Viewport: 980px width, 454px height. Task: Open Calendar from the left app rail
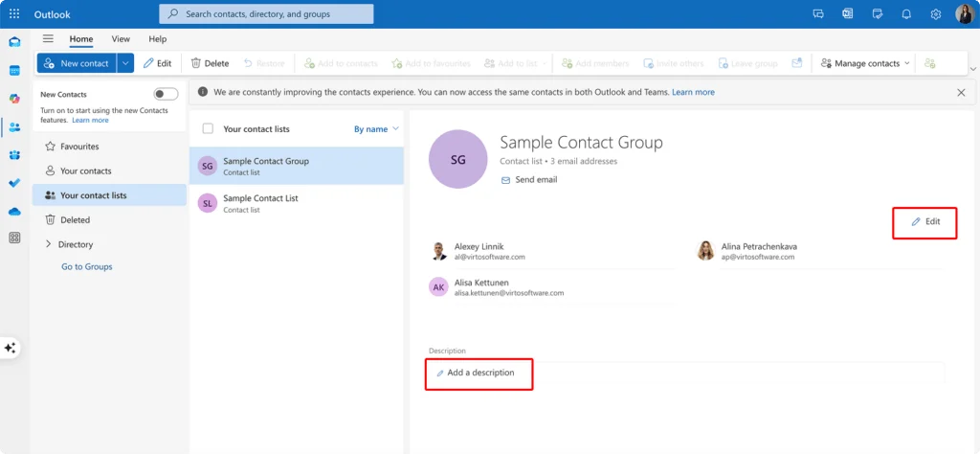pyautogui.click(x=14, y=71)
